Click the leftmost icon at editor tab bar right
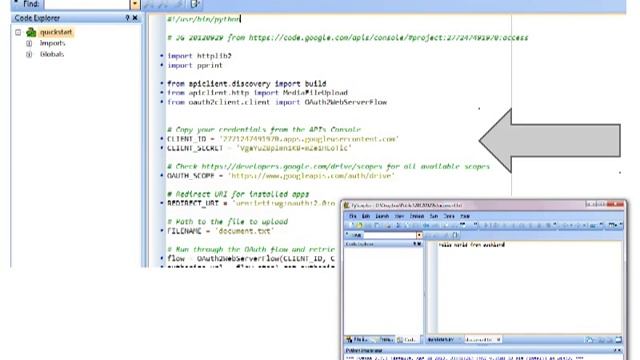This screenshot has width=640, height=360. pyautogui.click(x=589, y=340)
